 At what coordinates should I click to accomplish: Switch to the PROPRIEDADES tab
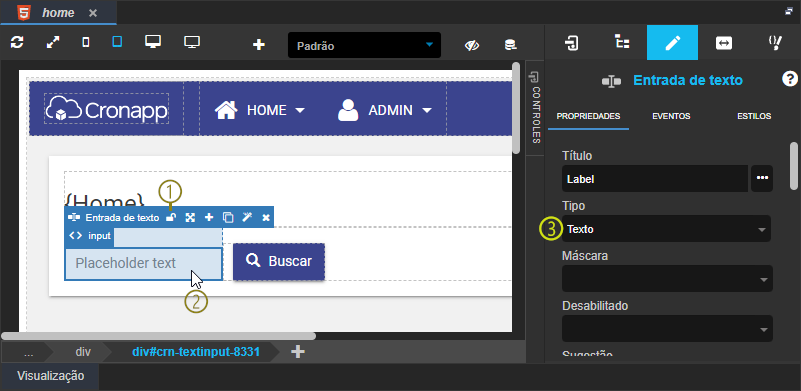click(x=588, y=116)
